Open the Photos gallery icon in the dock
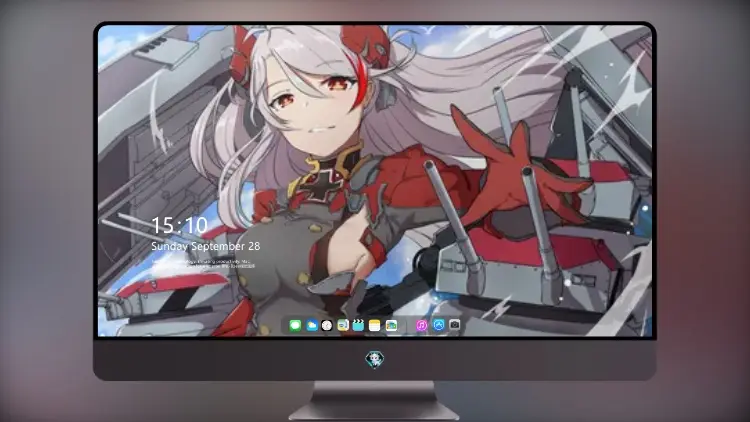Image resolution: width=750 pixels, height=422 pixels. coord(391,326)
